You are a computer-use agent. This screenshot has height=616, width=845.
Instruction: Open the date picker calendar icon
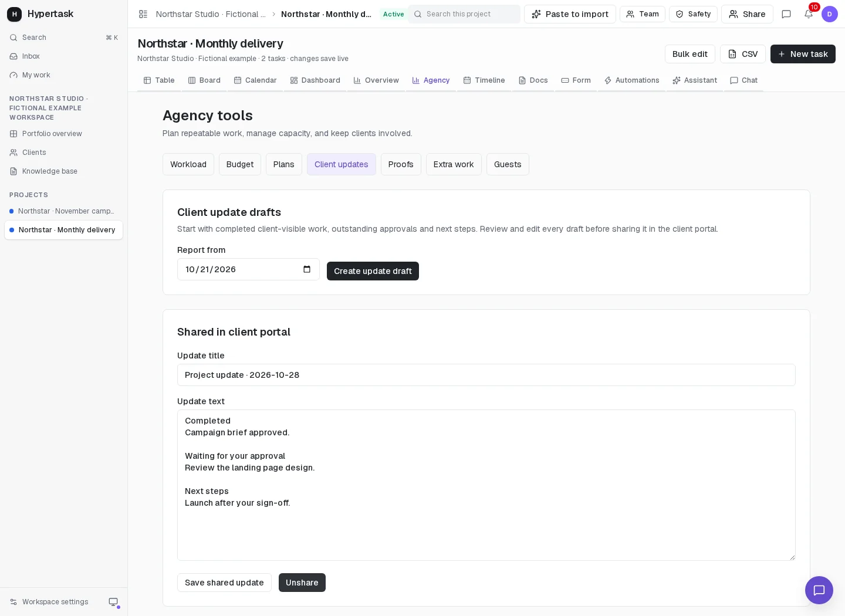pyautogui.click(x=307, y=269)
